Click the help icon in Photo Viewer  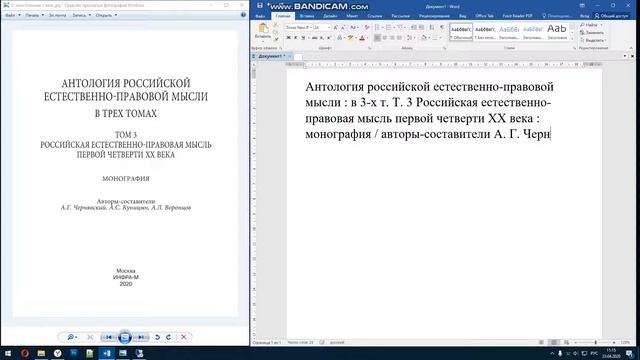pyautogui.click(x=243, y=15)
